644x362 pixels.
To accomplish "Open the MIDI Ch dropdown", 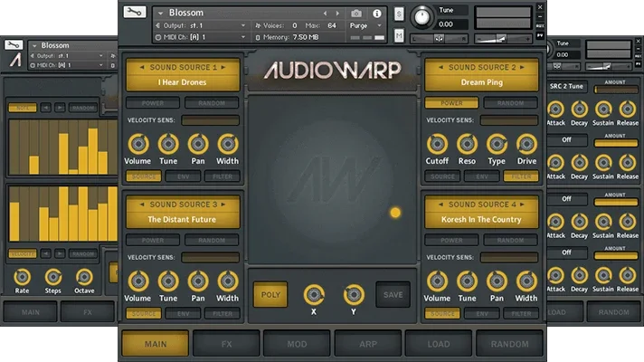I will coord(242,37).
